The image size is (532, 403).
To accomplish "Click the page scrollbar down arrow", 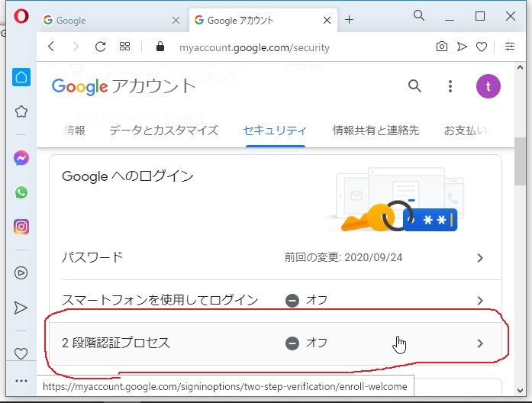I will [520, 391].
